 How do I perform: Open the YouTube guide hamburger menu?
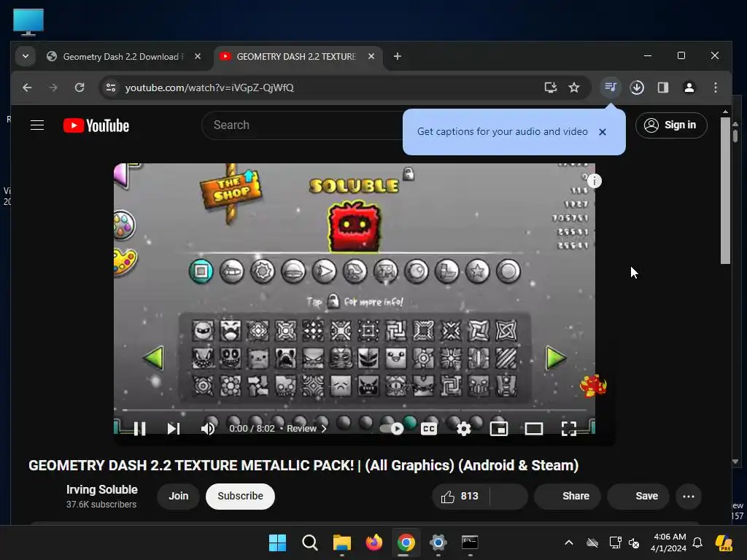pyautogui.click(x=37, y=125)
